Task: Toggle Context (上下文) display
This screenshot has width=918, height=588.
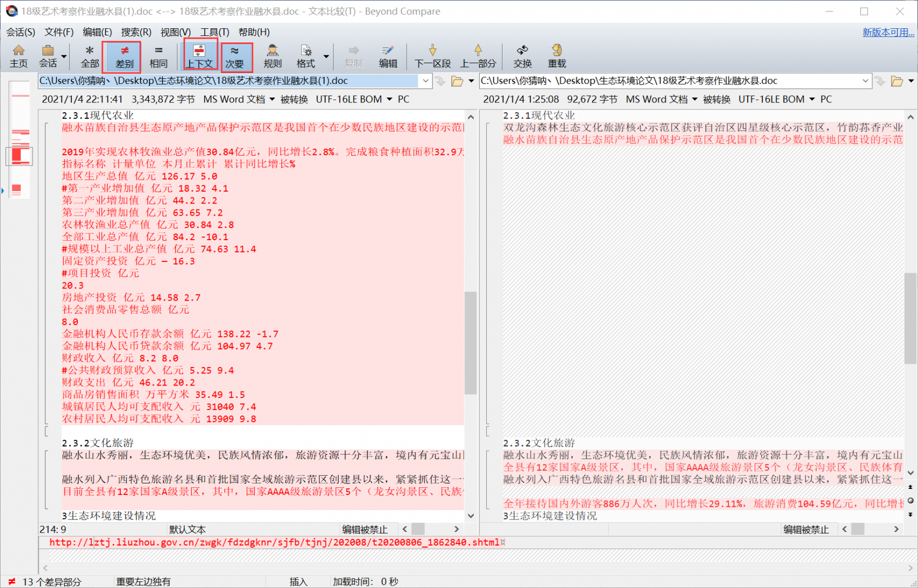Action: pos(200,57)
